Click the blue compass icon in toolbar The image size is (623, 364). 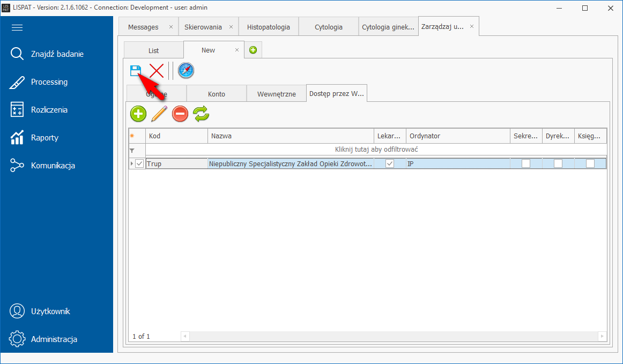tap(186, 70)
